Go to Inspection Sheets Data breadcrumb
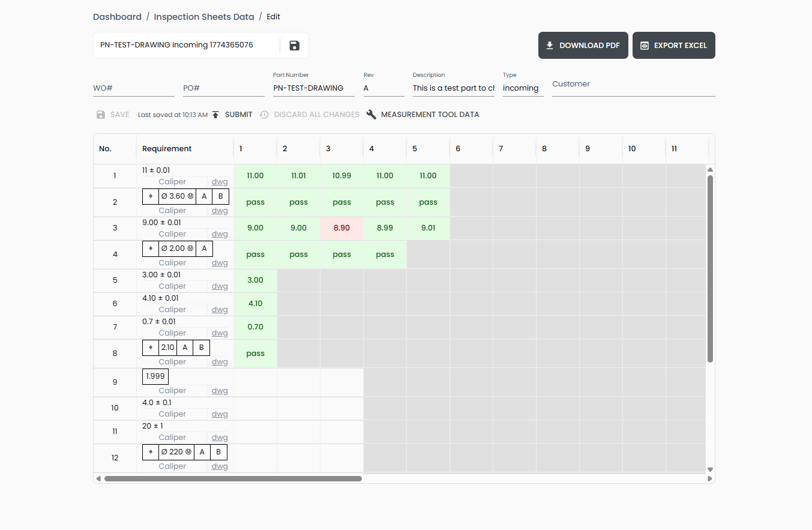This screenshot has width=812, height=530. (x=203, y=17)
